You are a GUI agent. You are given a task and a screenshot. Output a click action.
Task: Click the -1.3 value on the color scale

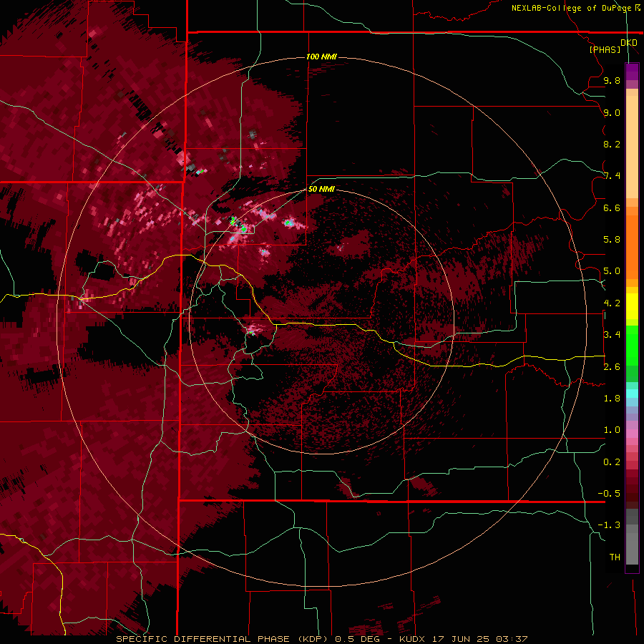(609, 525)
